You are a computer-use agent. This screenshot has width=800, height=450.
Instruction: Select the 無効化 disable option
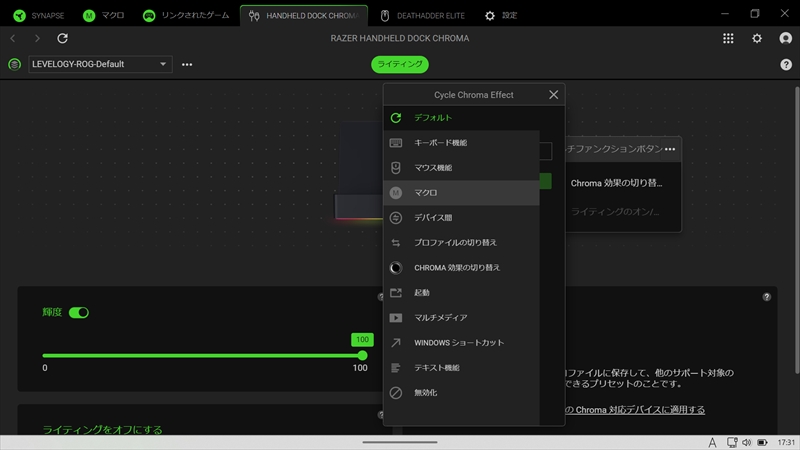[425, 393]
